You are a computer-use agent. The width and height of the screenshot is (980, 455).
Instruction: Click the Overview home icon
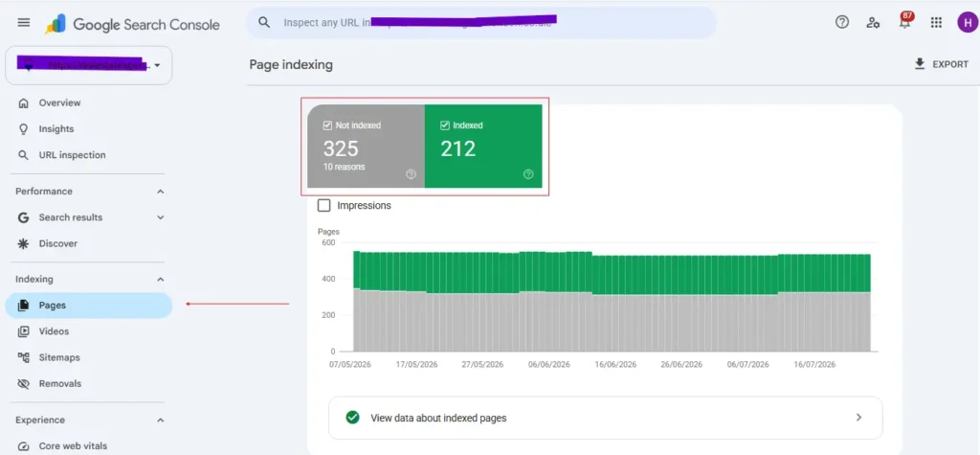[24, 102]
